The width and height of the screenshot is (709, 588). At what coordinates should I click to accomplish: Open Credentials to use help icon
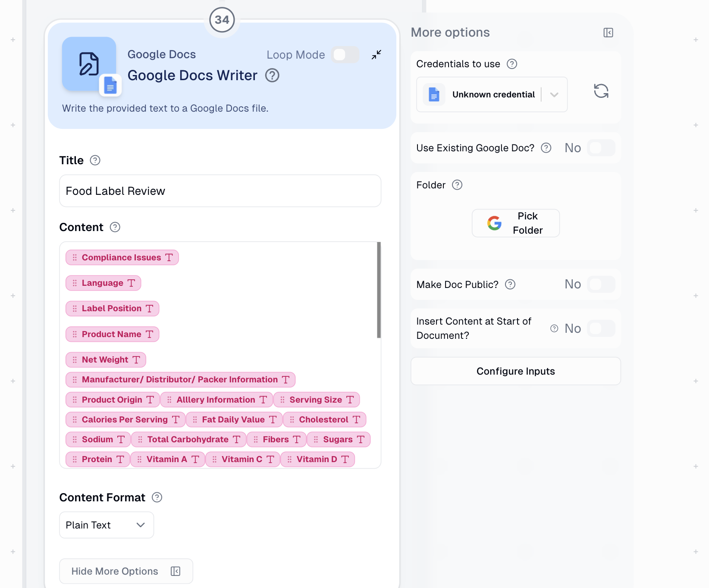pos(512,64)
